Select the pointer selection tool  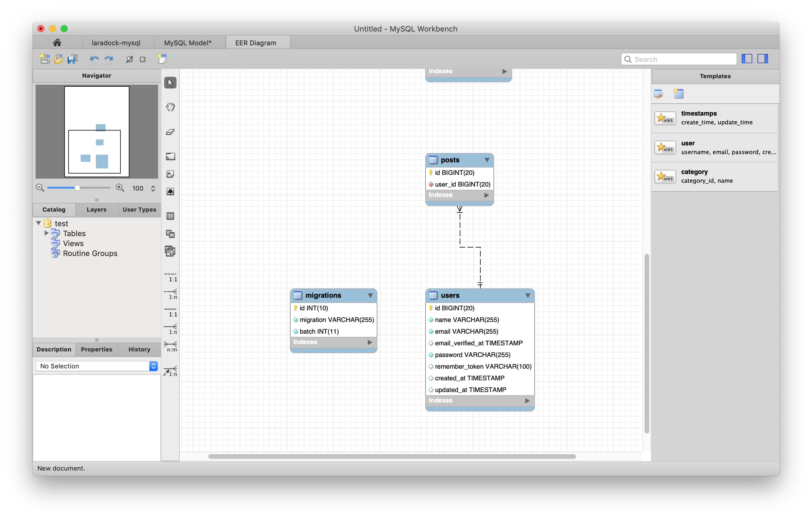click(x=170, y=83)
